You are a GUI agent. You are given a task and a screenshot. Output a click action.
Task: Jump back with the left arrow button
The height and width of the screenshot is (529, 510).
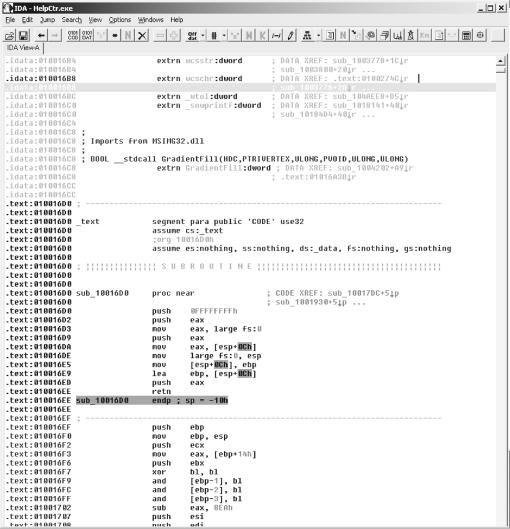[x=41, y=35]
